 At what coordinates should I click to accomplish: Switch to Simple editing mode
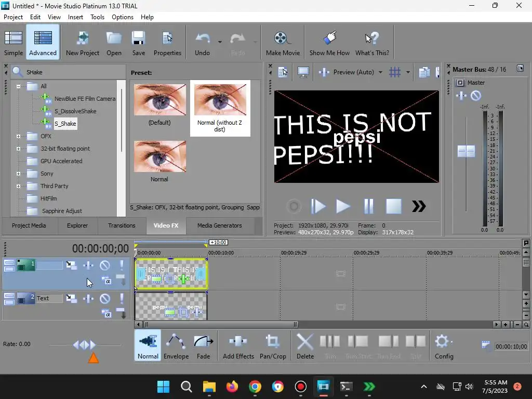[x=13, y=43]
